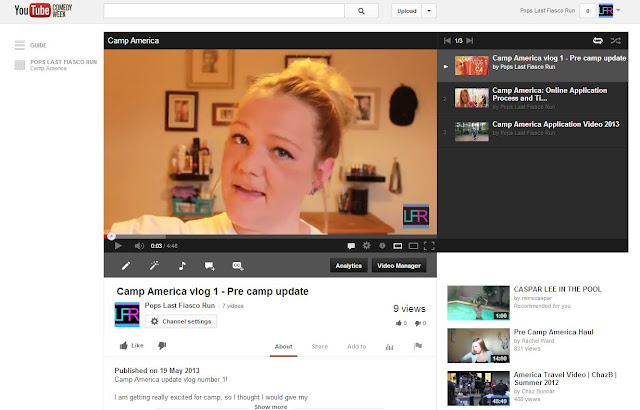This screenshot has height=410, width=640.
Task: Click the 7 videos count link
Action: click(x=233, y=306)
